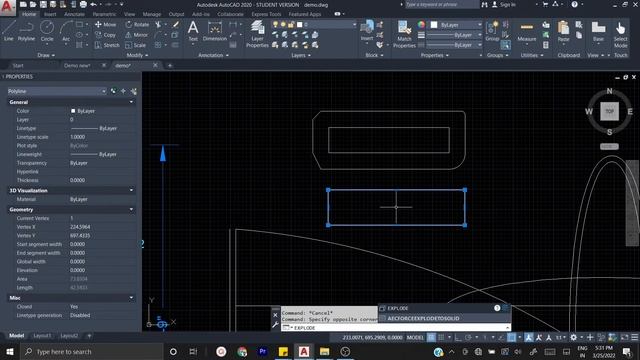The width and height of the screenshot is (640, 360).
Task: Switch to Layout1 tab
Action: coord(42,336)
